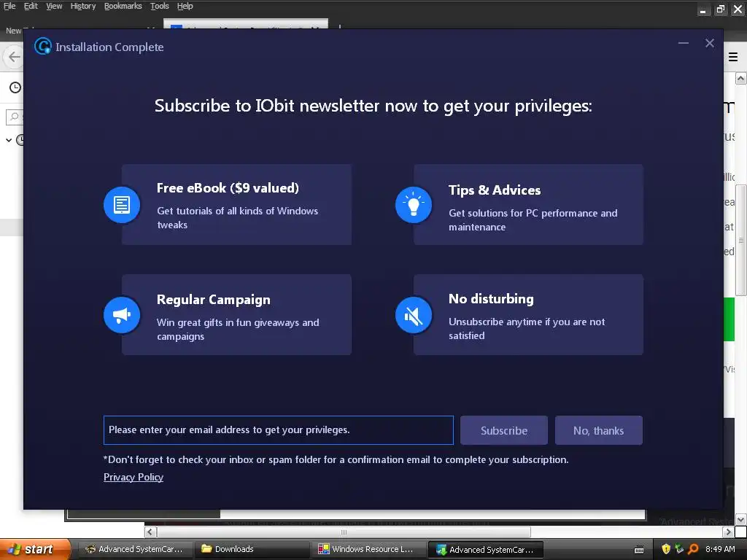The width and height of the screenshot is (747, 560).
Task: Decline with the No, thanks button
Action: [x=598, y=430]
